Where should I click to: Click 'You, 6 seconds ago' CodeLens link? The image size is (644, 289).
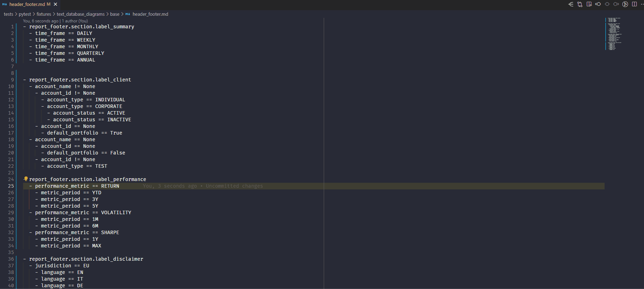tap(41, 21)
